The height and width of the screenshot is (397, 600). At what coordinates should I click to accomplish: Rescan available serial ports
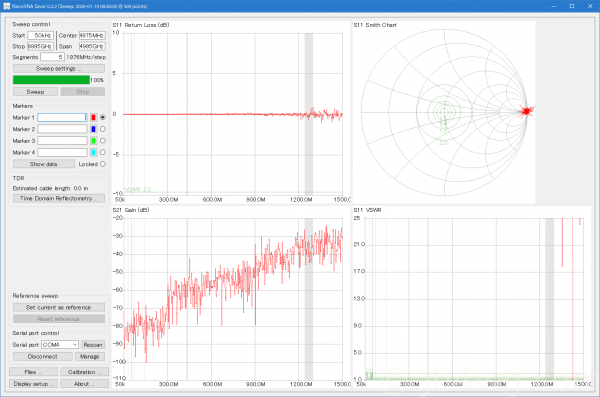tap(93, 345)
